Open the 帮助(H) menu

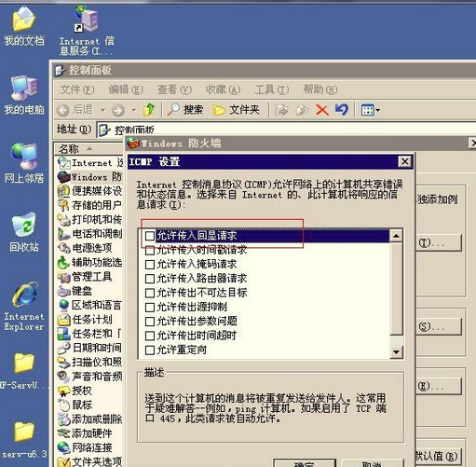click(320, 89)
